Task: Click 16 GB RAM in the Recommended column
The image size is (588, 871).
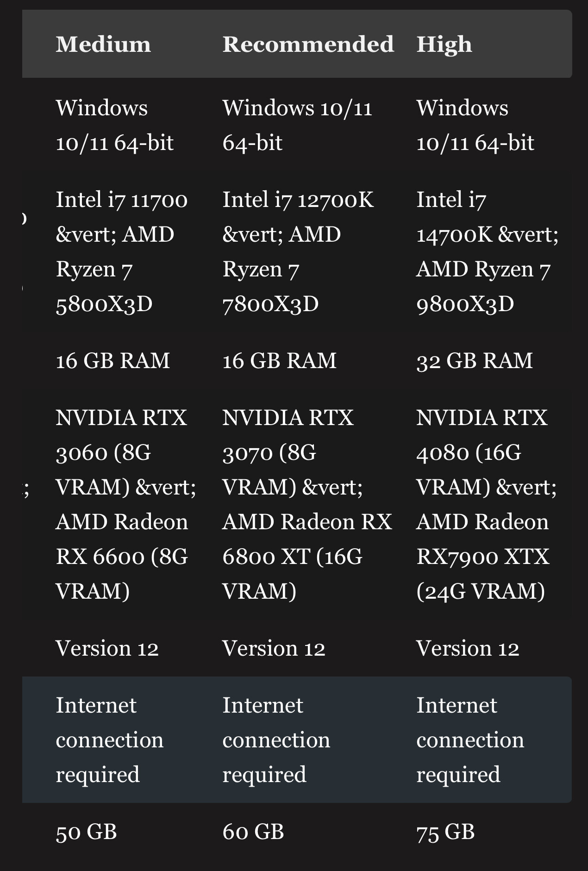Action: (x=279, y=361)
